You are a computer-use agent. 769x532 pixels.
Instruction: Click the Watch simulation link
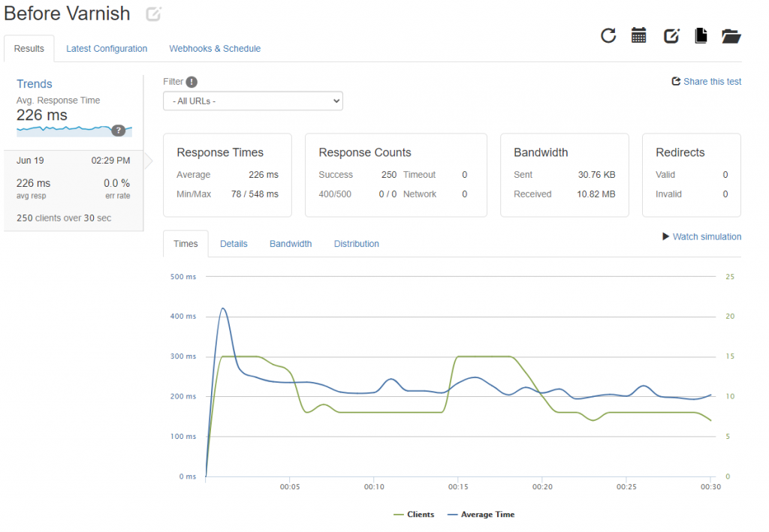pos(707,236)
